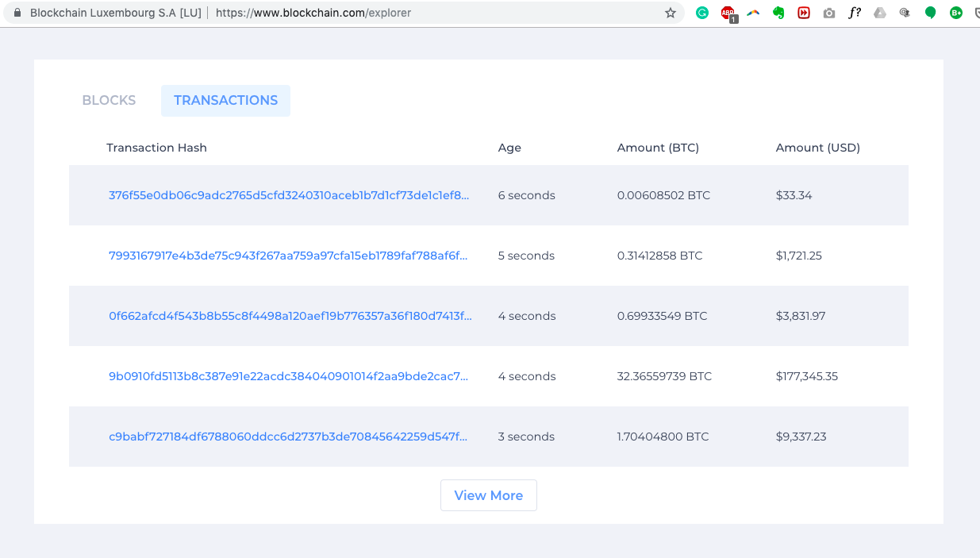Click the View More button
Viewport: 980px width, 558px height.
coord(489,495)
